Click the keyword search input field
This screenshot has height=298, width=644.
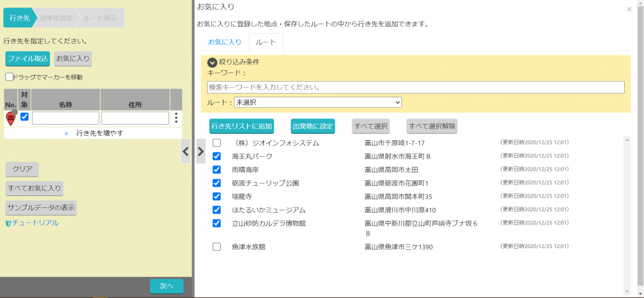(x=415, y=87)
